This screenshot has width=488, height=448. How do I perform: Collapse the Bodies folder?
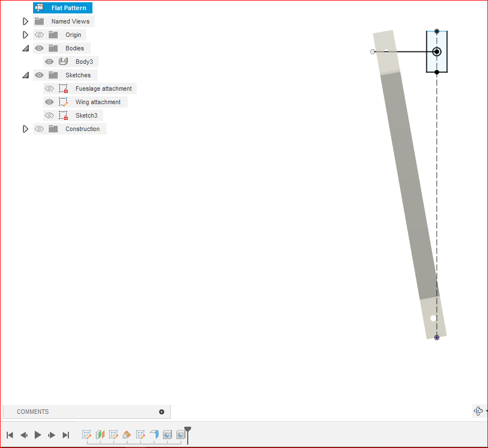(x=25, y=48)
